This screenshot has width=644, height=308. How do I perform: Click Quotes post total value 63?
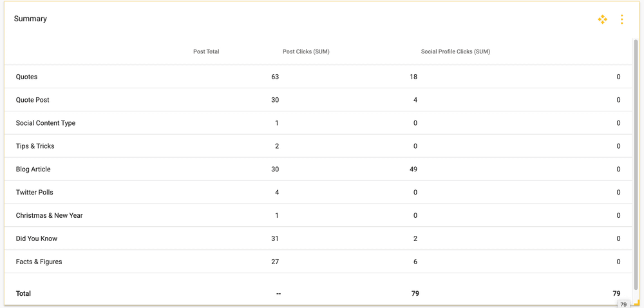(x=275, y=77)
